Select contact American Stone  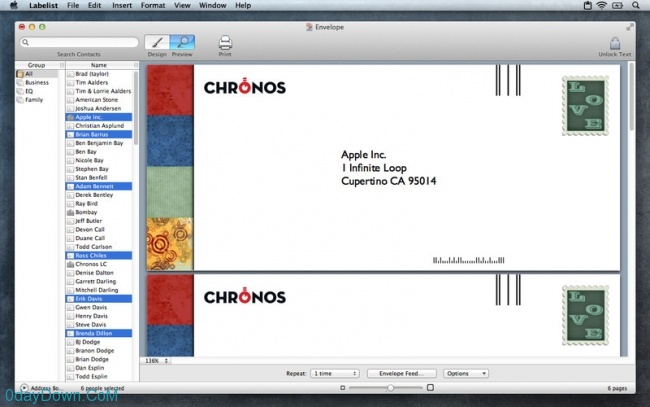(x=99, y=100)
